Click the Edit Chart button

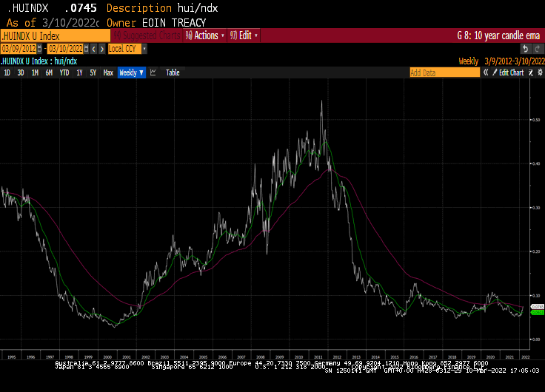pyautogui.click(x=508, y=72)
